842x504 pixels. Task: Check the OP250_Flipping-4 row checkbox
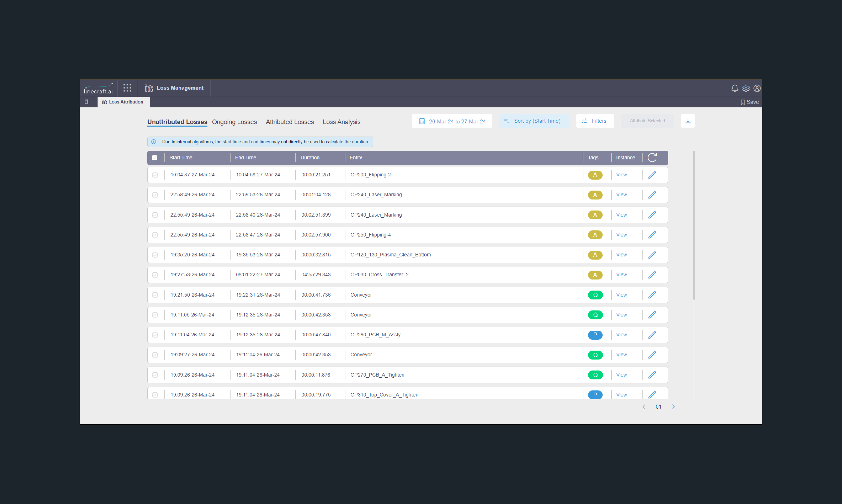[x=155, y=235]
